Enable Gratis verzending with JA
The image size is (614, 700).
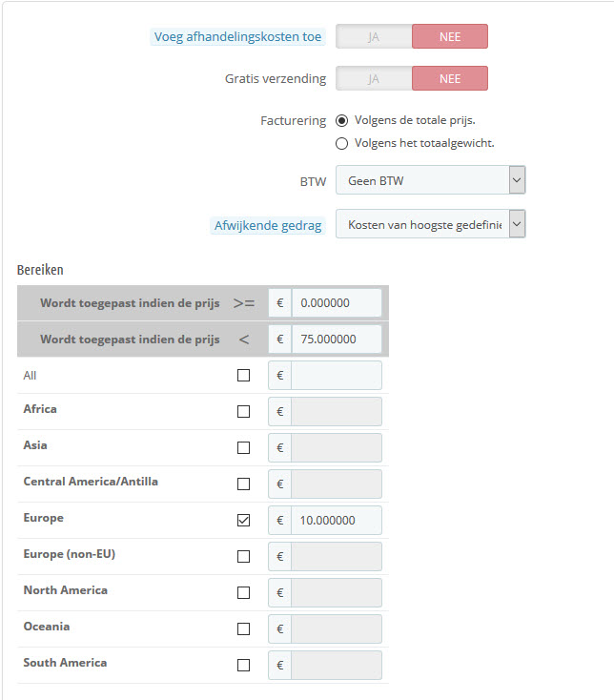(374, 78)
